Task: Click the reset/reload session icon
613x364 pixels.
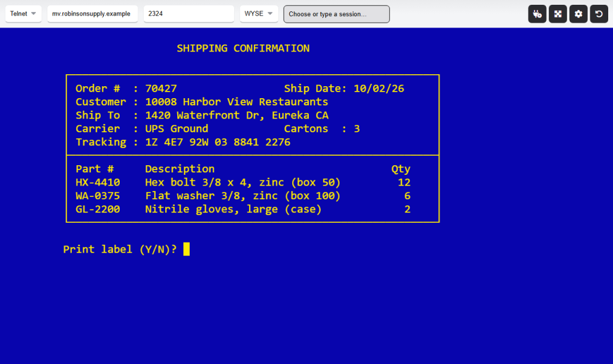Action: (599, 14)
